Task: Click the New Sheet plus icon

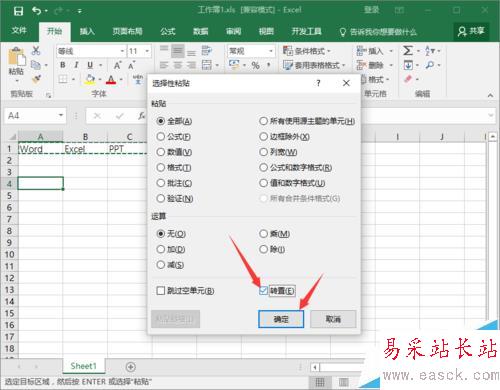Action: 131,367
